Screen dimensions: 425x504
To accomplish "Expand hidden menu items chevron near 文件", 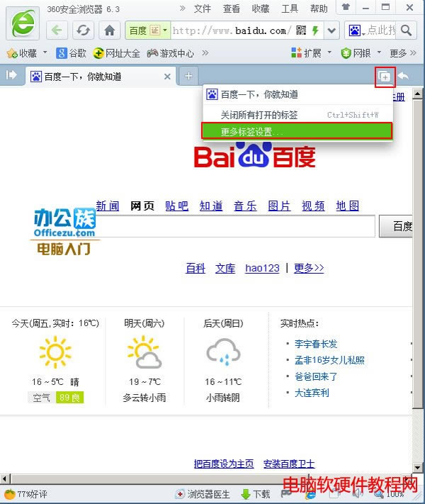I will tap(183, 9).
